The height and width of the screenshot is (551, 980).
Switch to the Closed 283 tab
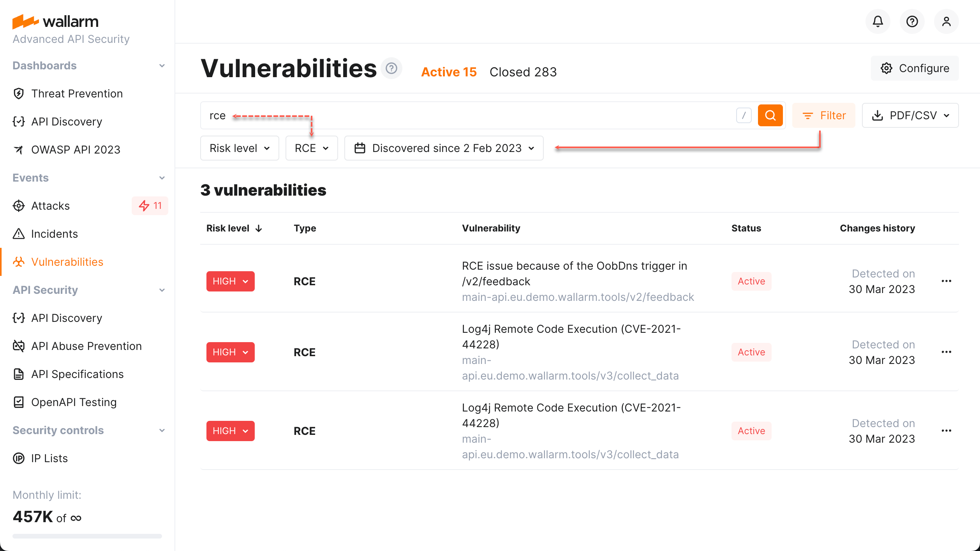(523, 72)
